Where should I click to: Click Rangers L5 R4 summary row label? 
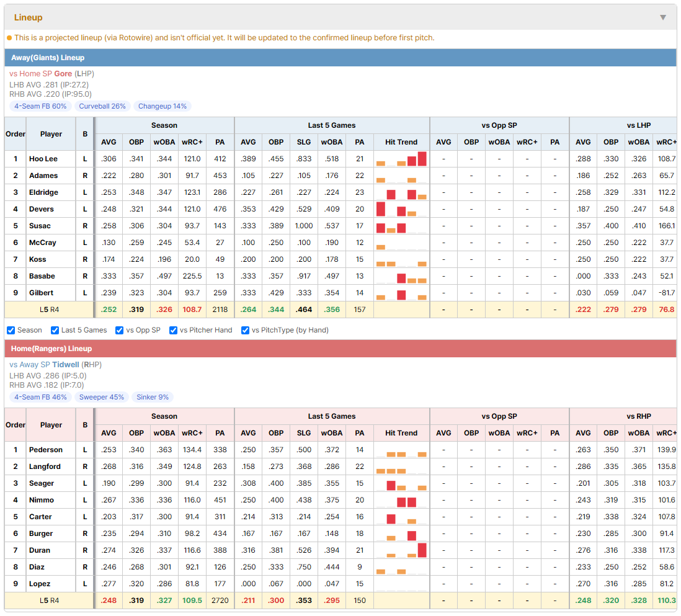pos(49,600)
